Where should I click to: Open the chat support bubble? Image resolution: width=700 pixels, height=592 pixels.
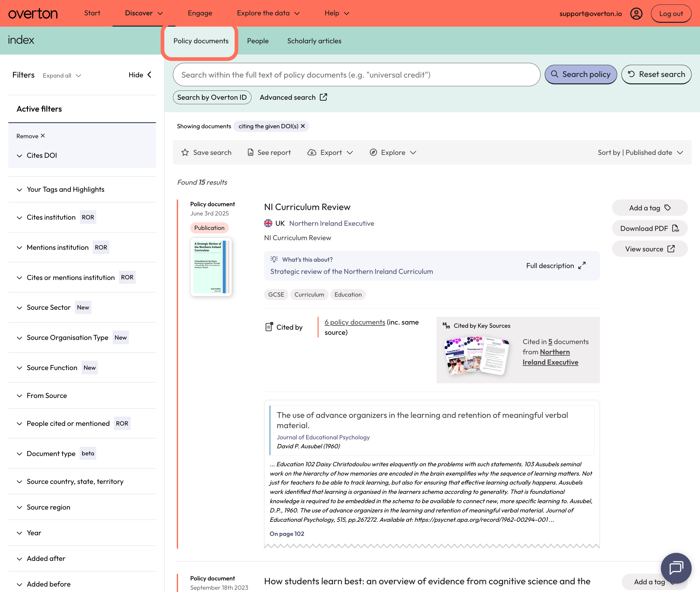tap(676, 568)
